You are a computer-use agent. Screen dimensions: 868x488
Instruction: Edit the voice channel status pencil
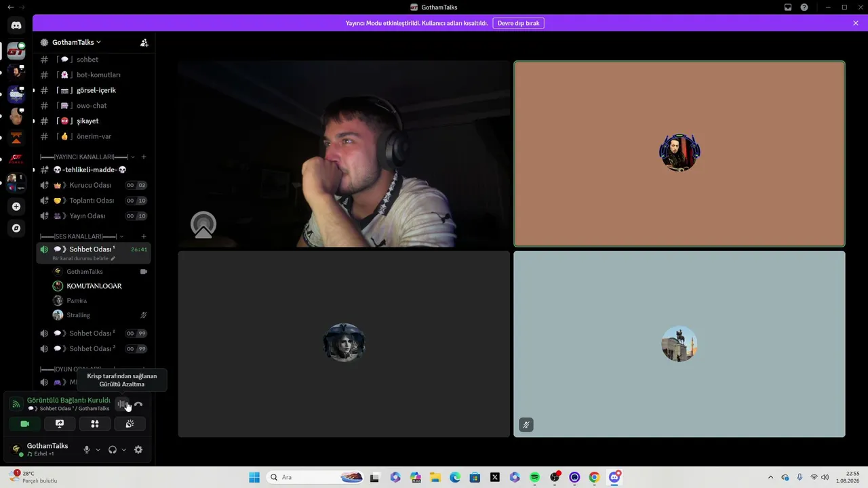(113, 258)
